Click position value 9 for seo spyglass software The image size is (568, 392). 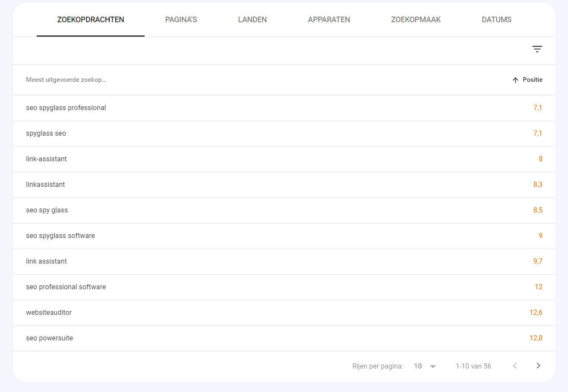541,236
